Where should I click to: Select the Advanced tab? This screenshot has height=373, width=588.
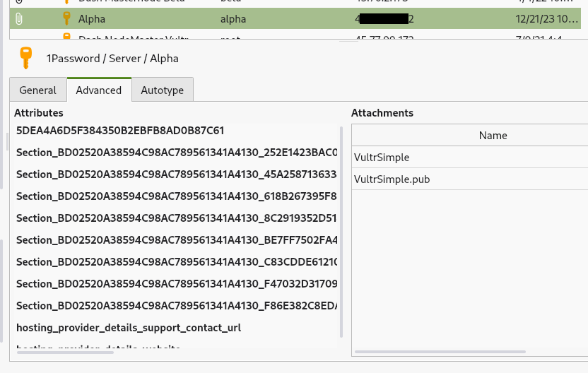coord(99,90)
